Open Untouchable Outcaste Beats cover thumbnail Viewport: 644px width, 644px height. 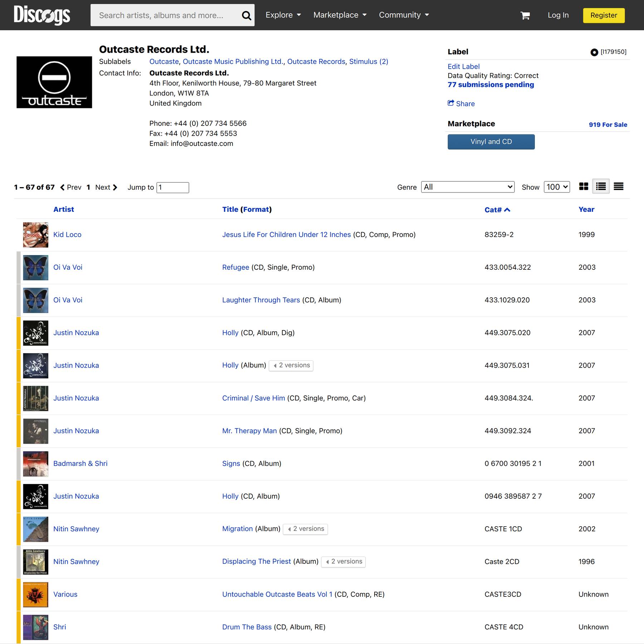(x=35, y=595)
